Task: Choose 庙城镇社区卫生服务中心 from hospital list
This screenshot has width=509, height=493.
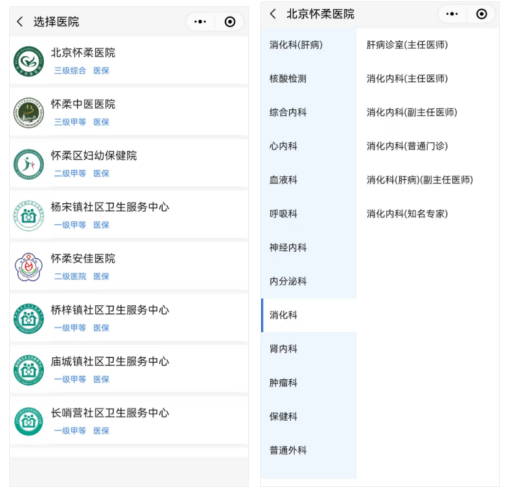Action: pyautogui.click(x=129, y=370)
